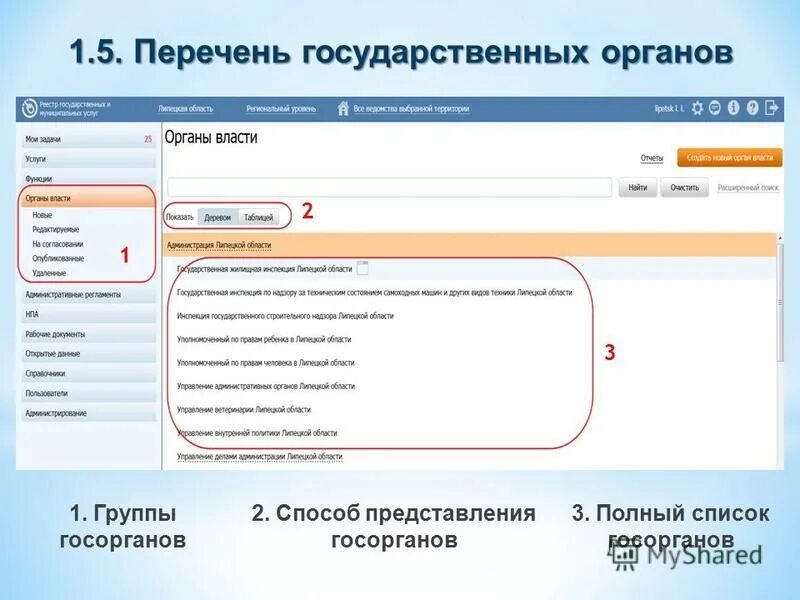This screenshot has width=800, height=600.
Task: Open Управление делами администрации Липецкой области
Action: [260, 456]
